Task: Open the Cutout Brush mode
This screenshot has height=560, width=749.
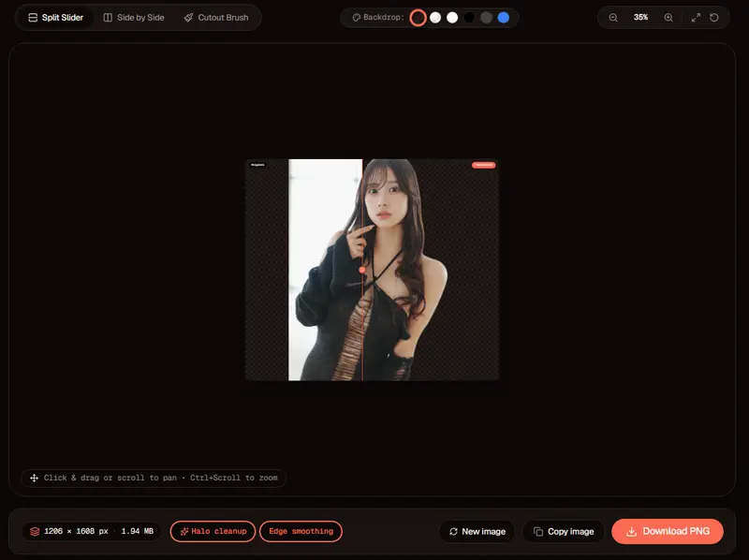Action: [x=216, y=18]
